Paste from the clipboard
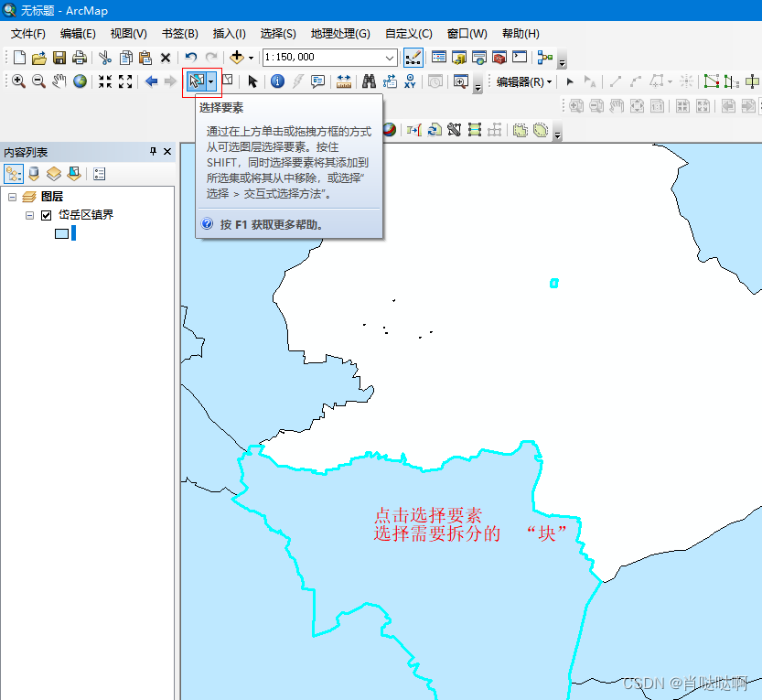This screenshot has width=762, height=700. pos(145,58)
